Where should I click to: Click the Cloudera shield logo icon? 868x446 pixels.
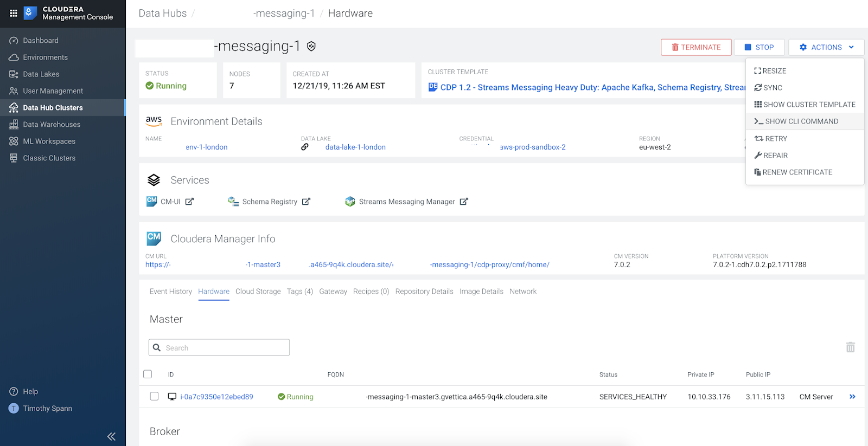coord(31,12)
